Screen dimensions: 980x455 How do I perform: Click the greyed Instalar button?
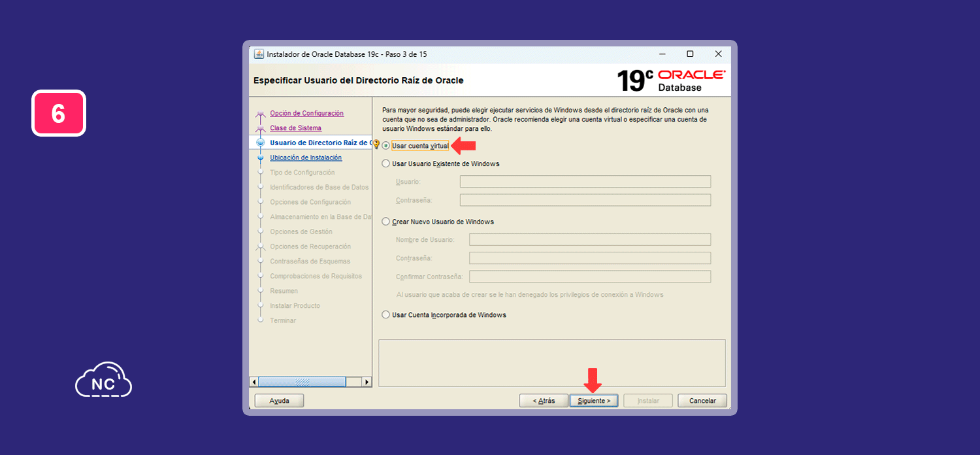tap(648, 401)
